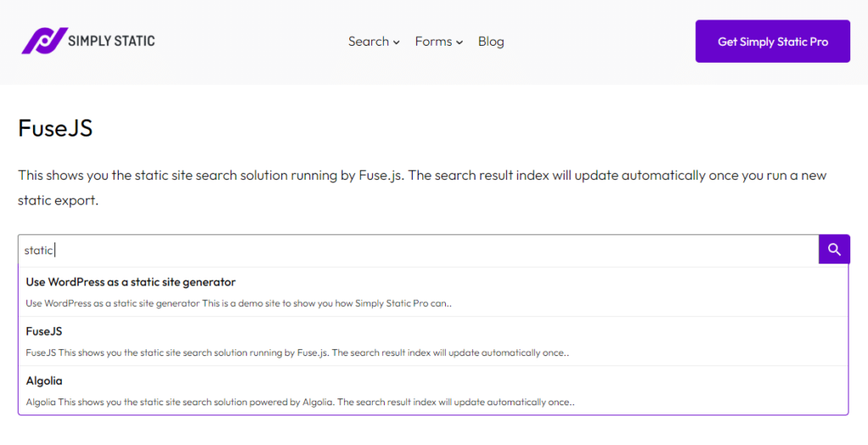Open 'Use WordPress as a static site generator' result
This screenshot has height=445, width=868.
coord(131,281)
